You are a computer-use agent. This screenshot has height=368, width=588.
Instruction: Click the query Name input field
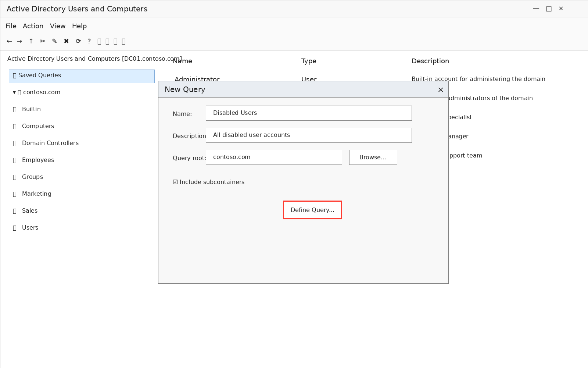(x=309, y=113)
